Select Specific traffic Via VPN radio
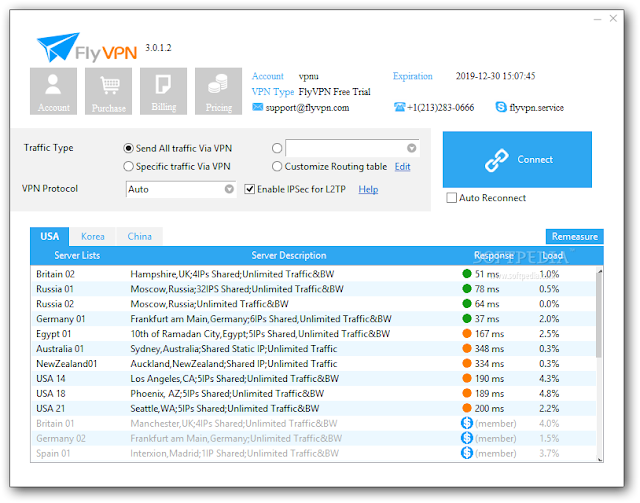The image size is (640, 503). click(x=128, y=167)
